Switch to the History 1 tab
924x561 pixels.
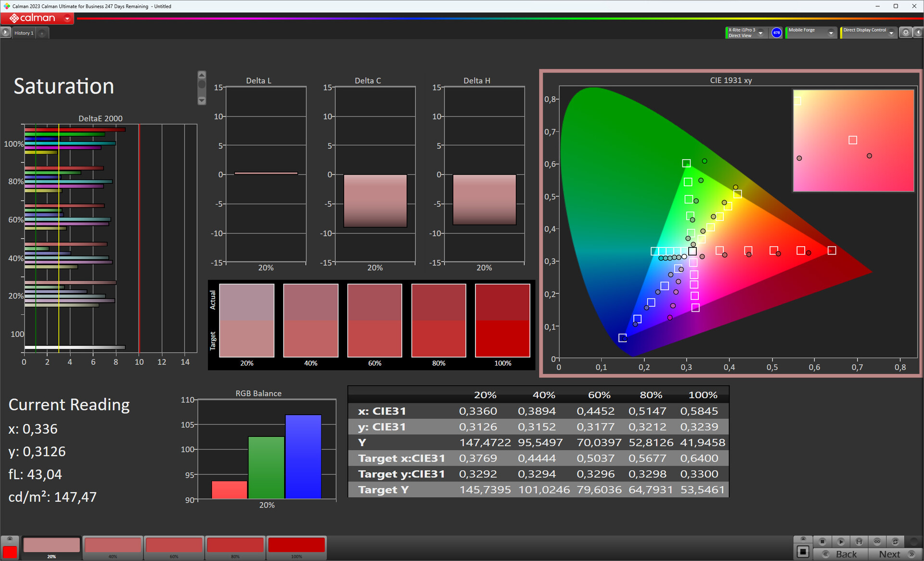click(24, 33)
